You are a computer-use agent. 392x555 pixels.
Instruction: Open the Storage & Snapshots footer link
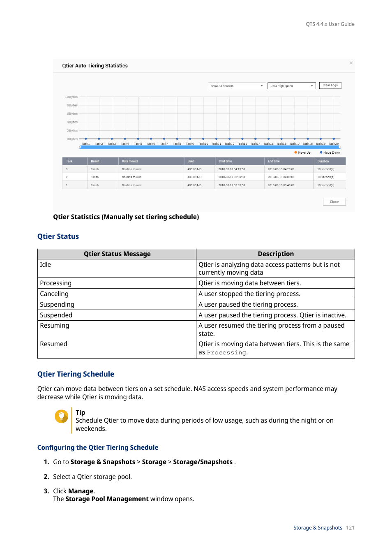click(x=318, y=528)
